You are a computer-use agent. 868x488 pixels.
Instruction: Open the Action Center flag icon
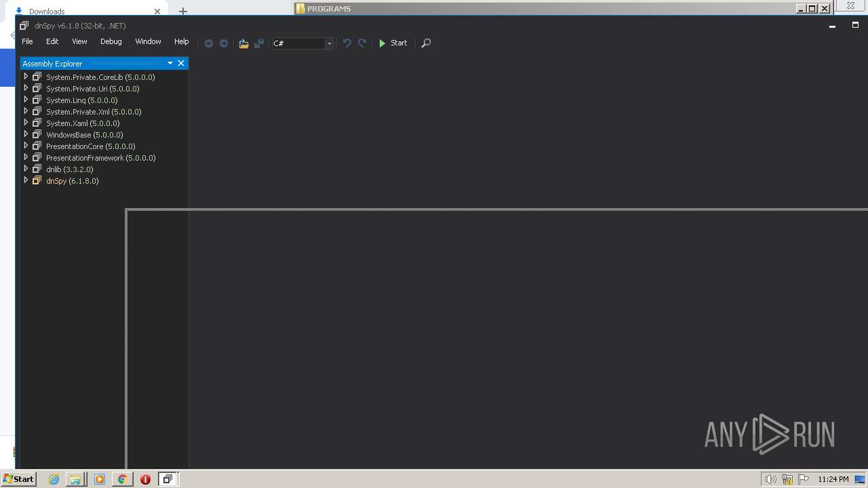point(804,479)
